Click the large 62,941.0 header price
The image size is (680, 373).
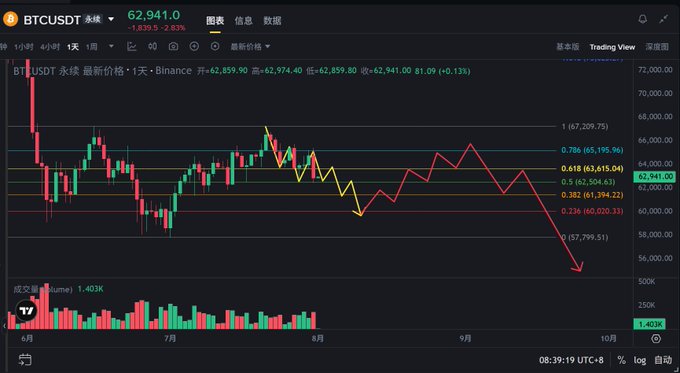click(x=154, y=15)
